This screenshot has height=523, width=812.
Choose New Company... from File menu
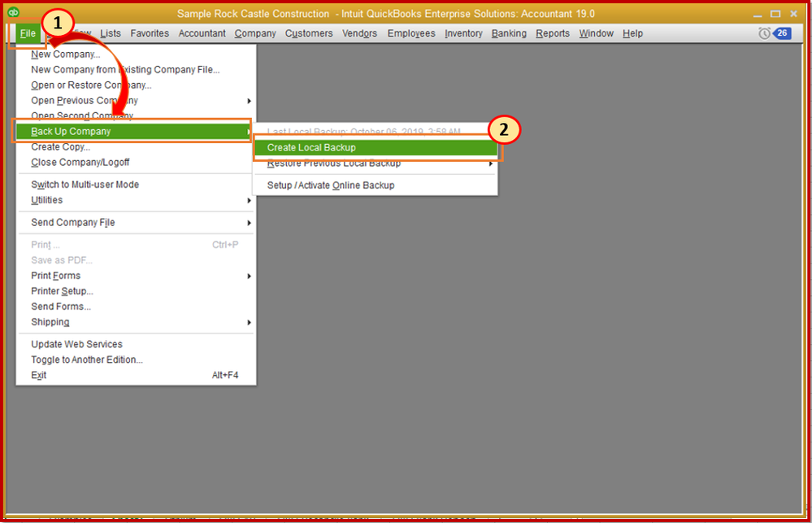pos(136,54)
